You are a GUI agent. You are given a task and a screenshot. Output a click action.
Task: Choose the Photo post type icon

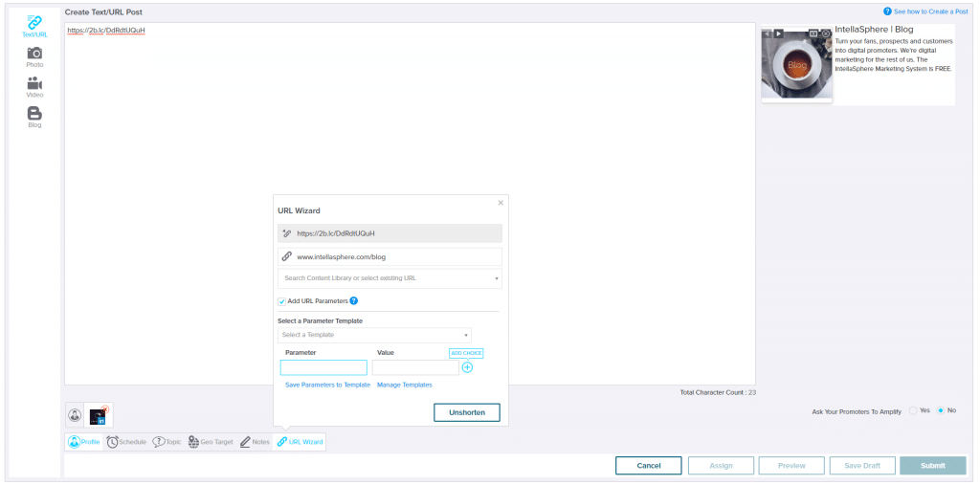click(34, 54)
